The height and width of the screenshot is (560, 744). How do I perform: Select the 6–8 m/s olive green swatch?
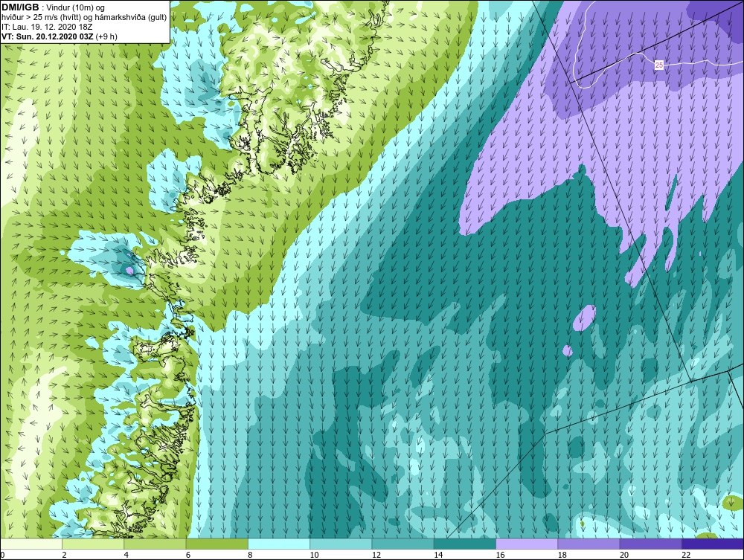217,544
